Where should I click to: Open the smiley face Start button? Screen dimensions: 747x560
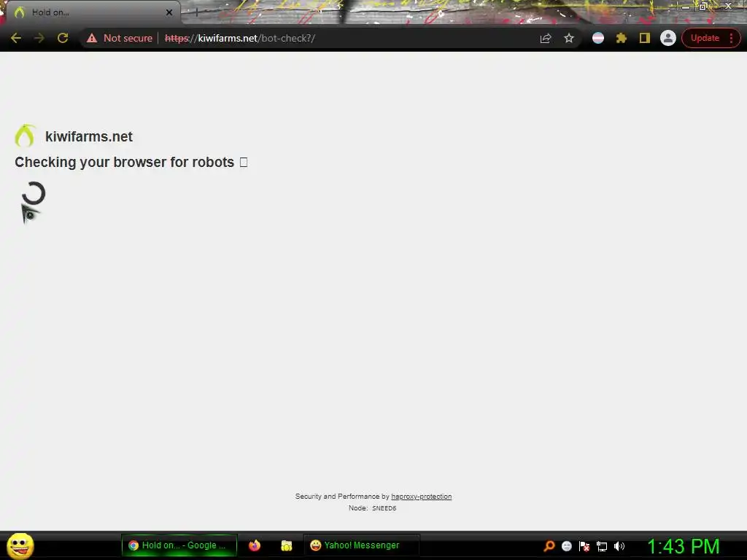20,545
